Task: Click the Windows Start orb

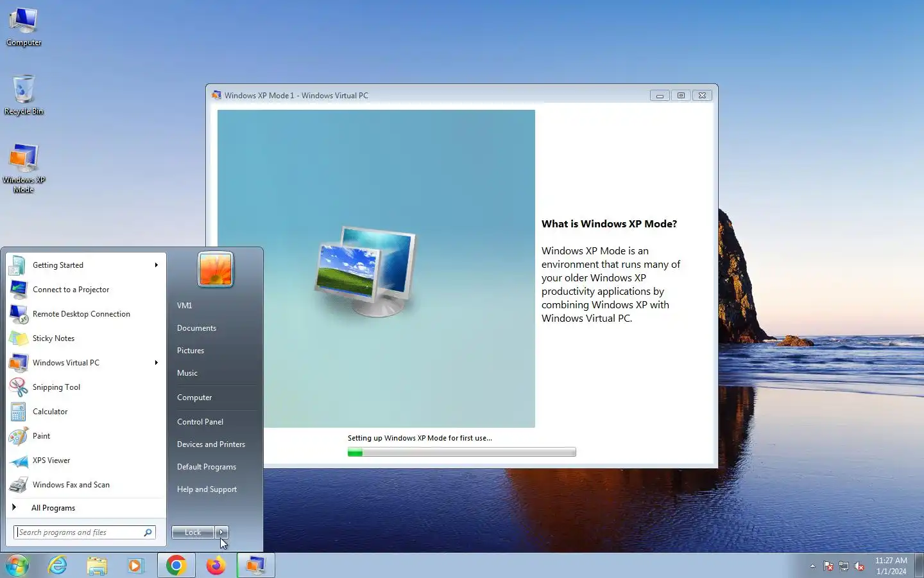Action: pos(17,565)
